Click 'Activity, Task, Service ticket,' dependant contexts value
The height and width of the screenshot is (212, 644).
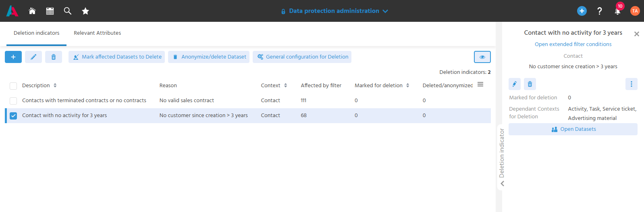click(x=602, y=109)
